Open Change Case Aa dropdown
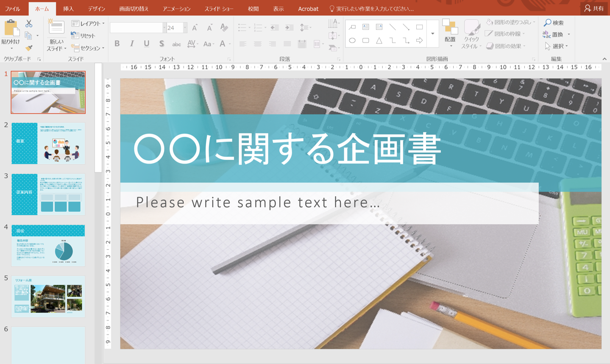 click(x=209, y=44)
